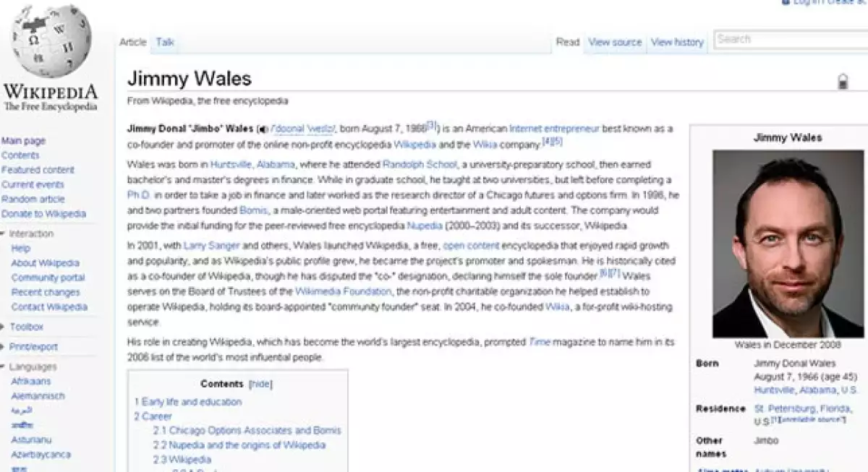Click the padlock protection icon
Screen dimensions: 868x472
[843, 82]
